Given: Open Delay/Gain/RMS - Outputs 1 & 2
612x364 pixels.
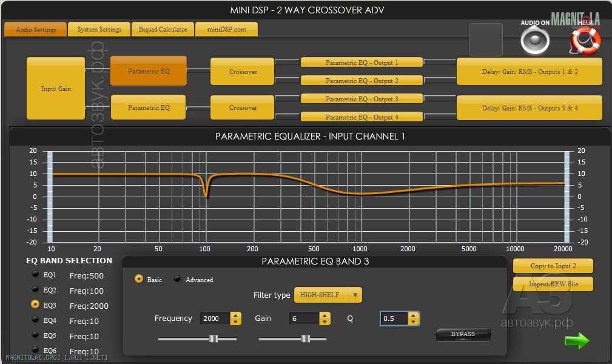Looking at the screenshot, I should pos(530,72).
